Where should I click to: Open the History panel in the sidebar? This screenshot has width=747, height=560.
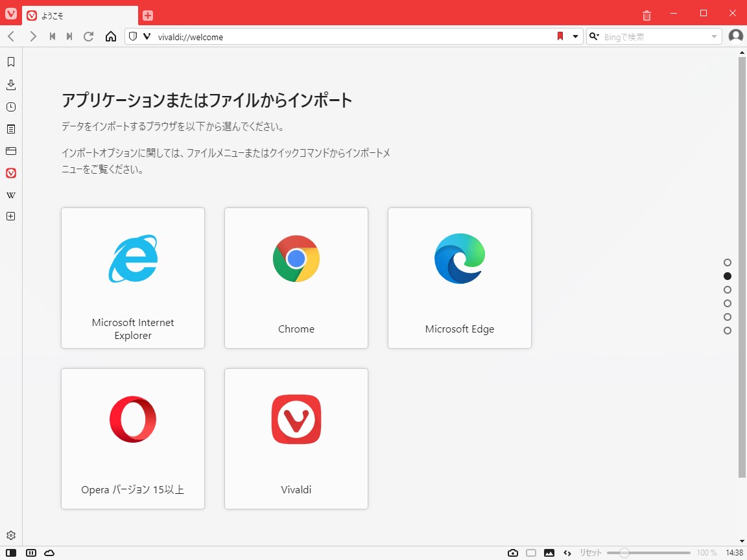click(10, 106)
